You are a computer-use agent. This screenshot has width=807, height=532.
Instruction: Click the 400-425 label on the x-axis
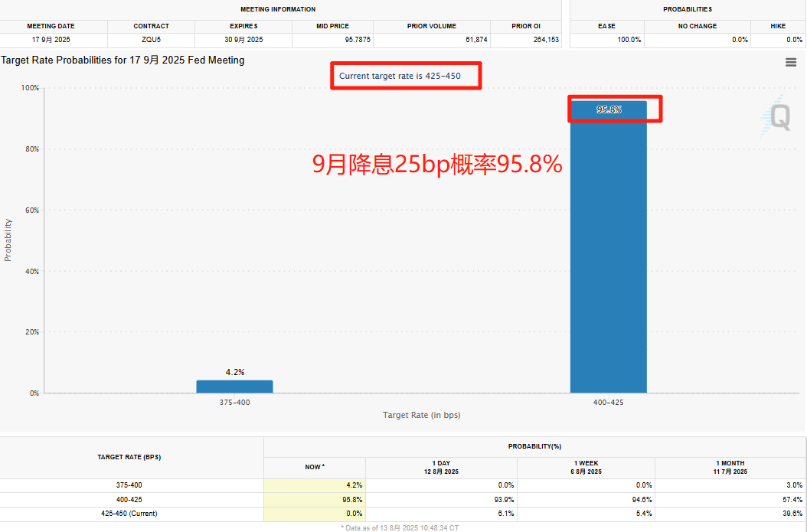609,403
